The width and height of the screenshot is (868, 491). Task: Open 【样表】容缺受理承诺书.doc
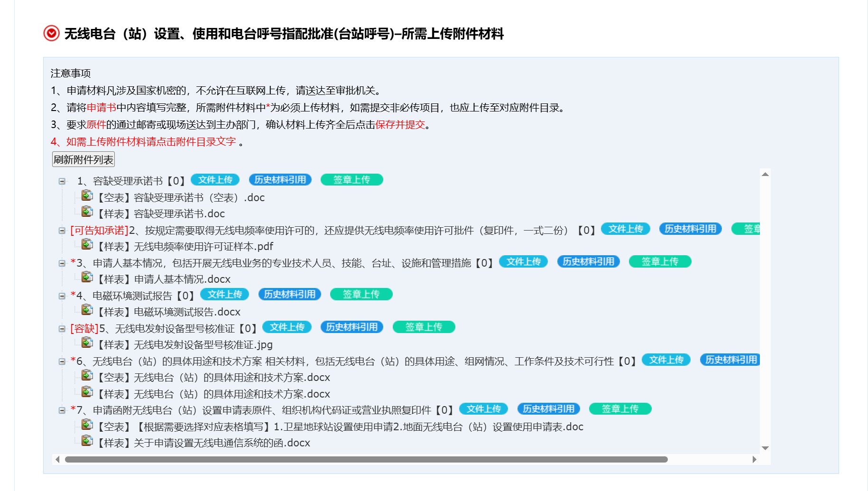point(161,214)
